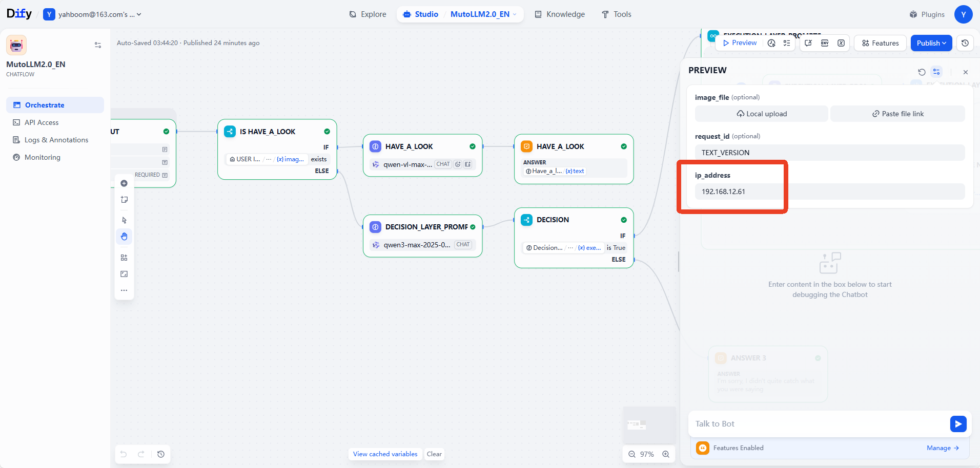Select the pointer mode tool
Viewport: 980px width, 468px height.
pos(124,220)
